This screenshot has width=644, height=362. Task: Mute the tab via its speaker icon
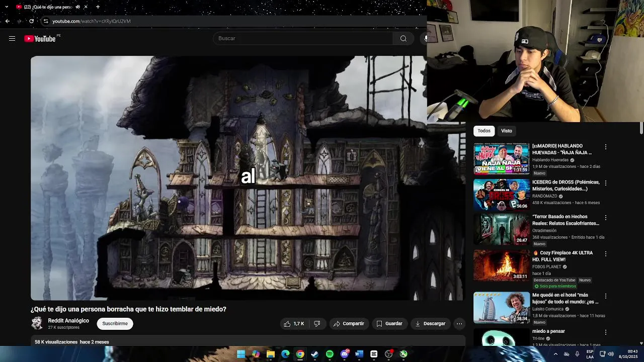tap(77, 7)
